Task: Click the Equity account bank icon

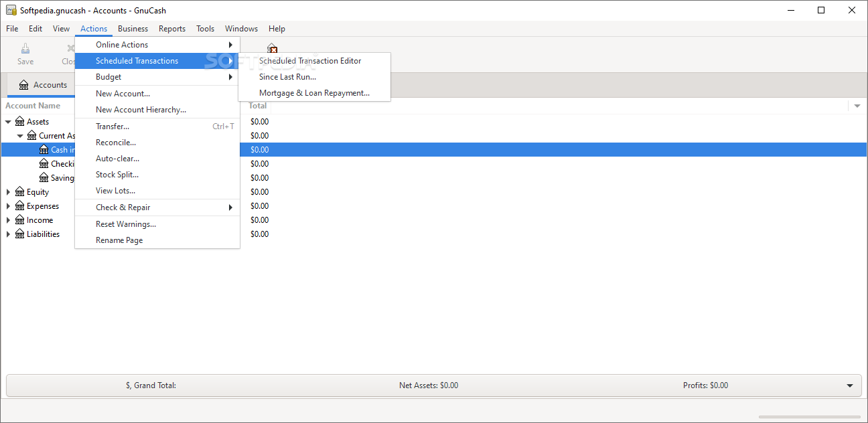Action: (x=20, y=192)
